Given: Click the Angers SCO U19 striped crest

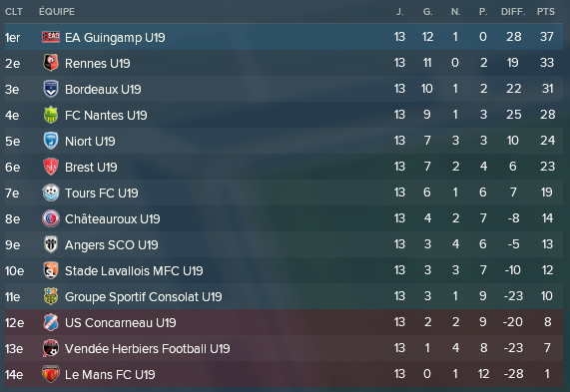Looking at the screenshot, I should [51, 244].
